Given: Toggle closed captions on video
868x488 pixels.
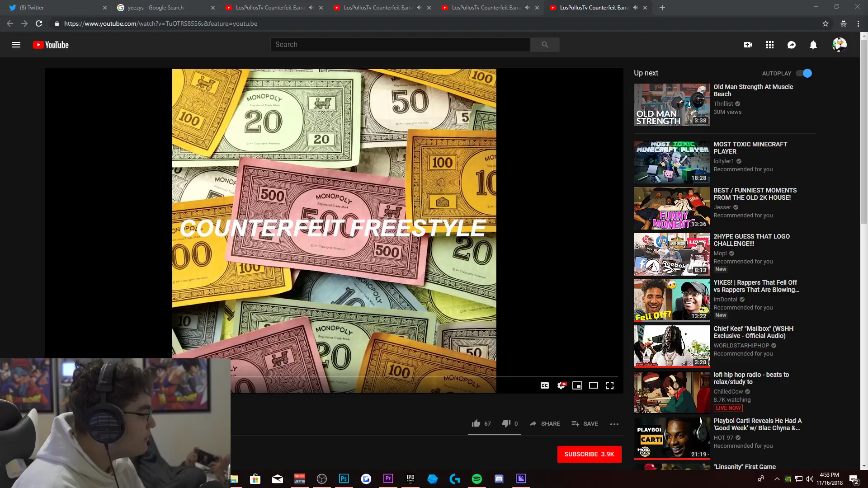Looking at the screenshot, I should click(545, 385).
